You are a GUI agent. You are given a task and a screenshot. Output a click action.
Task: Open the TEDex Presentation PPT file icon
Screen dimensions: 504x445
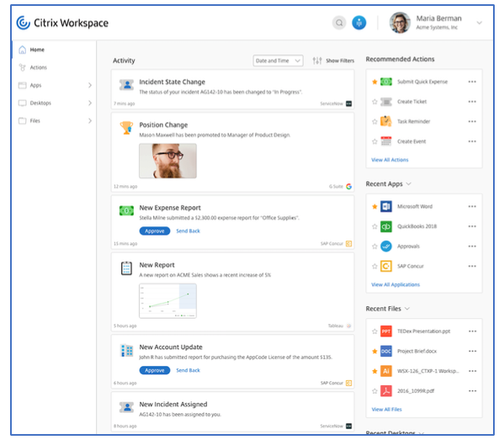coord(385,331)
